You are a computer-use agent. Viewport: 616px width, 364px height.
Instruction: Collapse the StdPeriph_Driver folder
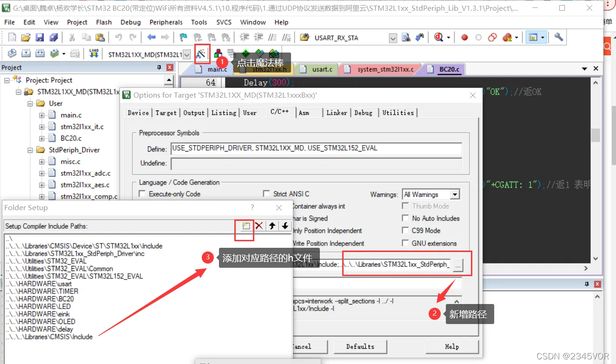click(x=30, y=150)
